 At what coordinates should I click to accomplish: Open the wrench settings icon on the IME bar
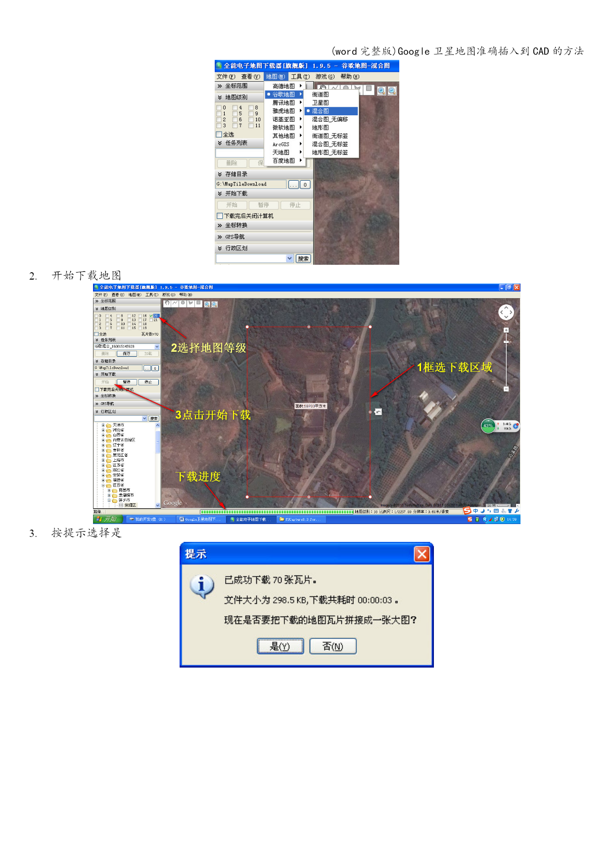(517, 511)
